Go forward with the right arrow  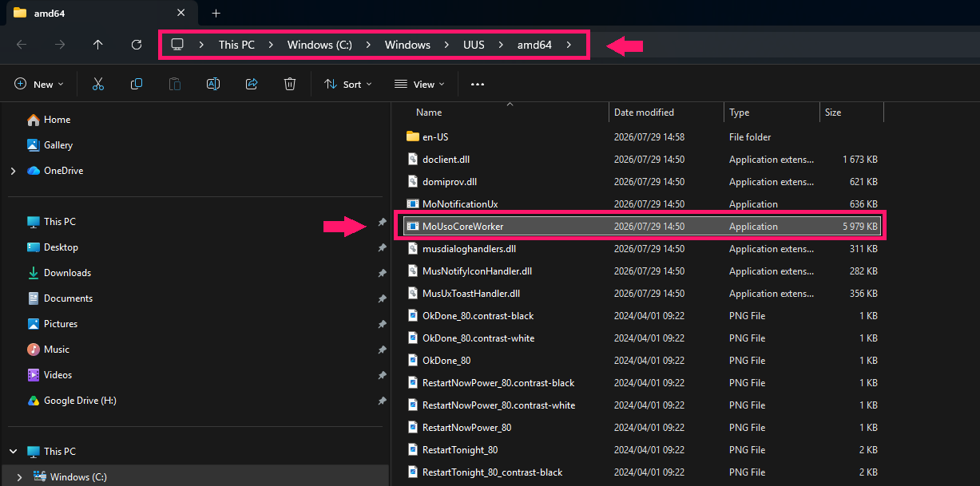click(x=60, y=45)
